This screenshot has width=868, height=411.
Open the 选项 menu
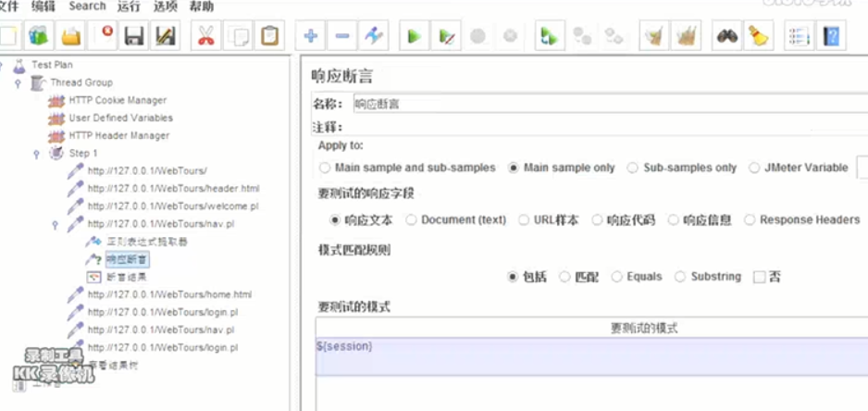165,6
